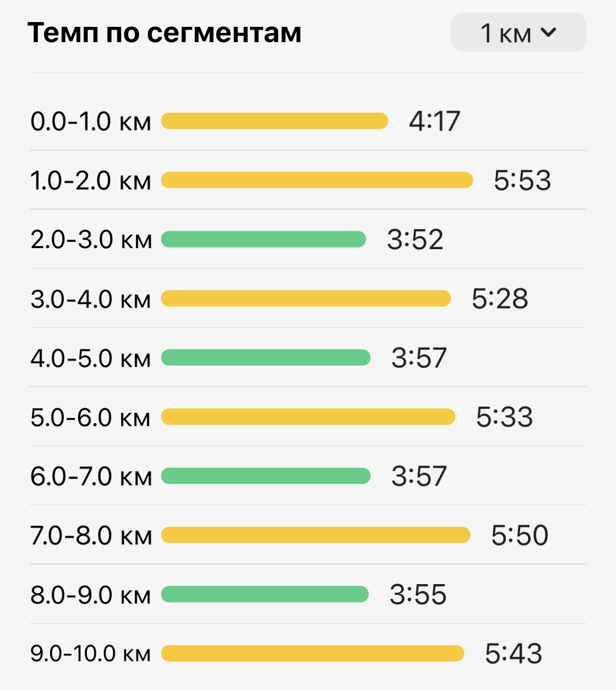
Task: Select the 6.0-7.0 км segment label
Action: tap(91, 477)
